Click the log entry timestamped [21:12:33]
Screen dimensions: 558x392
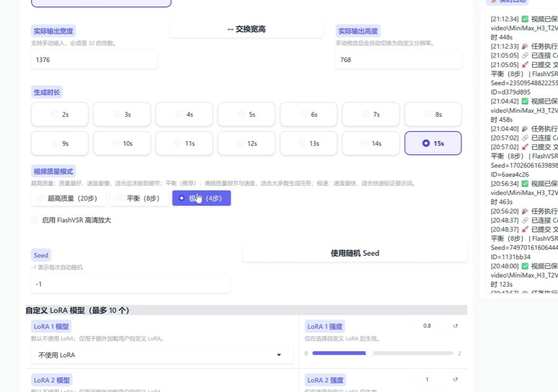coord(524,46)
